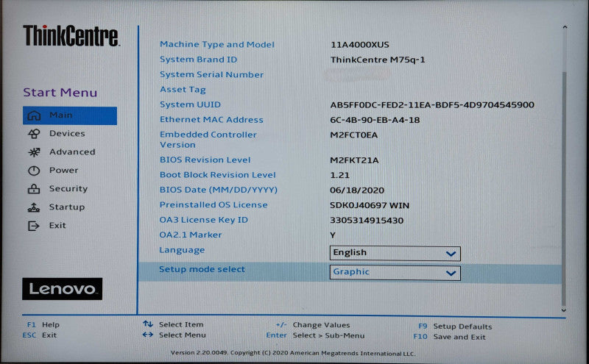Select the Startup menu
Image resolution: width=589 pixels, height=364 pixels.
[67, 207]
